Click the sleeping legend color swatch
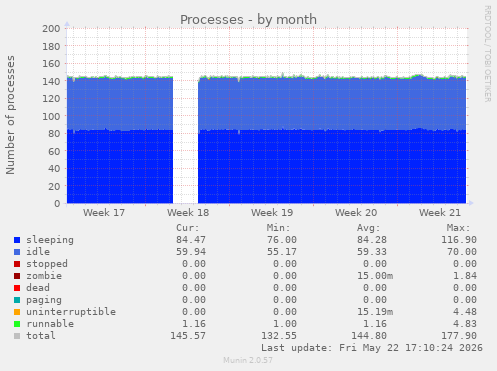Screen dimensions: 497x371 coord(17,240)
